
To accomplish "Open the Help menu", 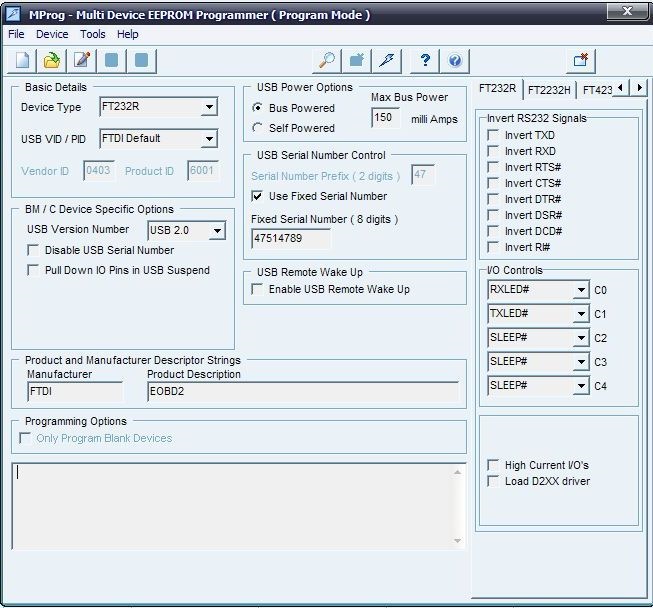I will coord(127,34).
